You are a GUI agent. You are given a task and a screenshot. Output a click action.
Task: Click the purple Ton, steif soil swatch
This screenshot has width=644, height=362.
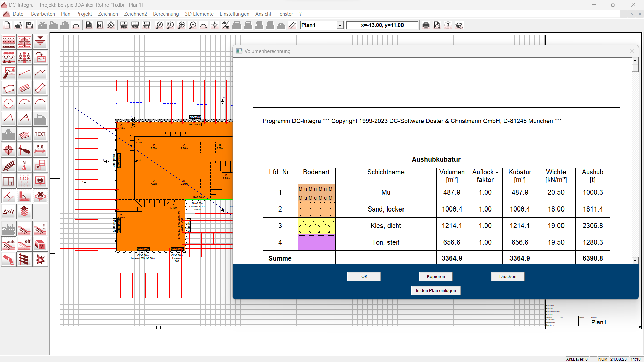[316, 242]
